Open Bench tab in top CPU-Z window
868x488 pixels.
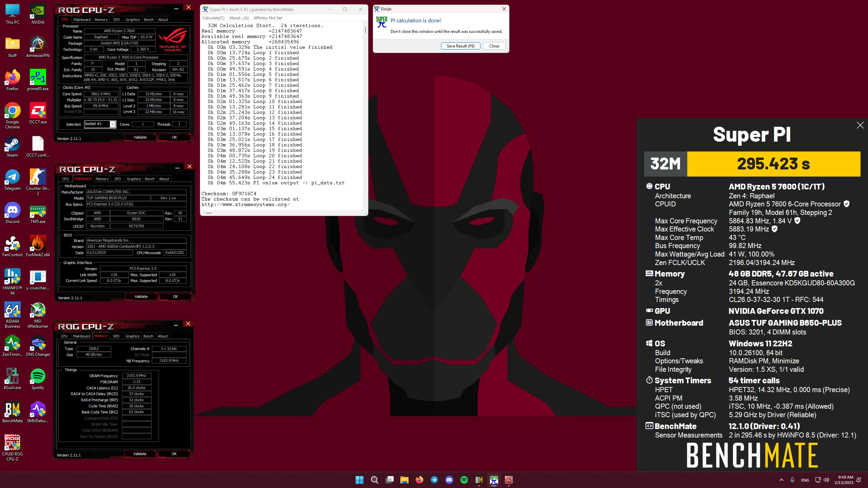[x=149, y=20]
